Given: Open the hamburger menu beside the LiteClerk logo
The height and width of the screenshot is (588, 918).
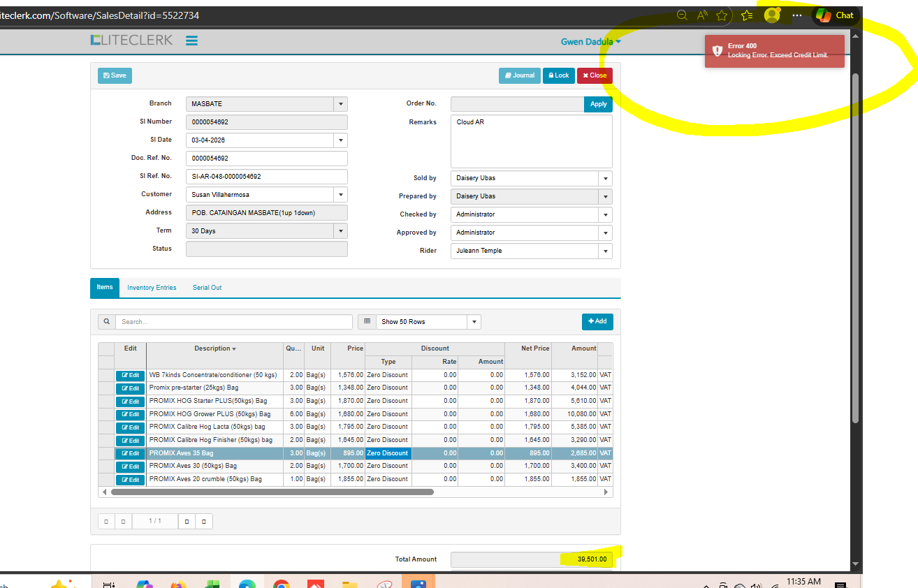Looking at the screenshot, I should pyautogui.click(x=191, y=41).
